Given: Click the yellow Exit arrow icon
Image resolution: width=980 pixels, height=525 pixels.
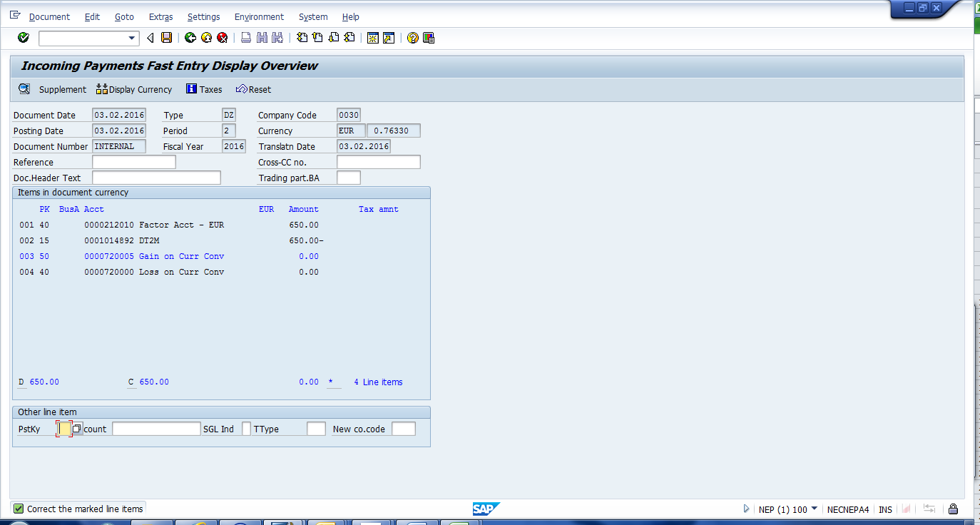Looking at the screenshot, I should (x=206, y=38).
